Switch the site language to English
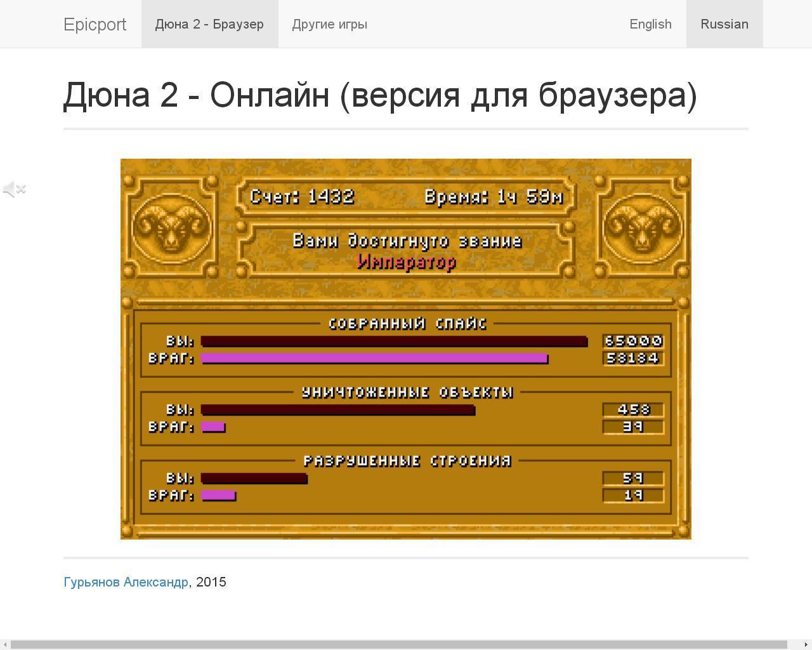 click(650, 24)
